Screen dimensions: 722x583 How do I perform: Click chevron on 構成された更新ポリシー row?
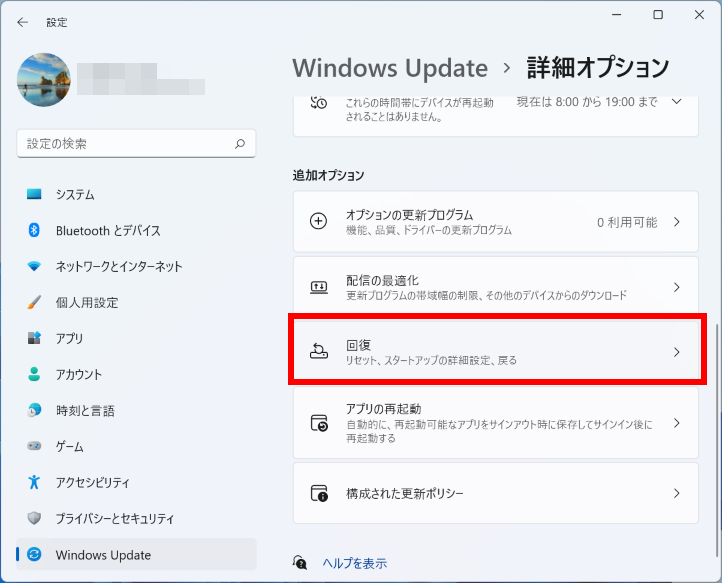coord(676,493)
